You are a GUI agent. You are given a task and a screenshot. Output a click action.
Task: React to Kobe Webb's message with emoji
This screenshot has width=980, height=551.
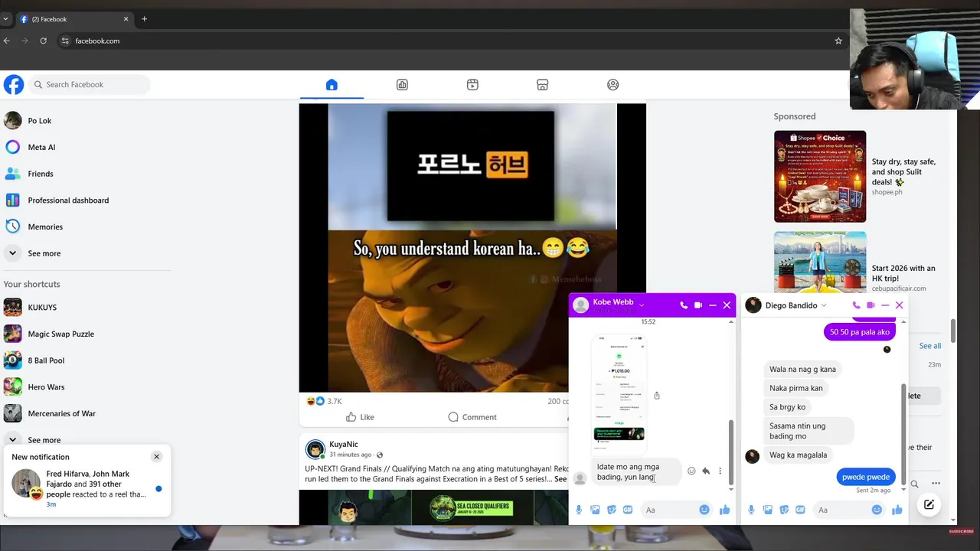(x=691, y=471)
